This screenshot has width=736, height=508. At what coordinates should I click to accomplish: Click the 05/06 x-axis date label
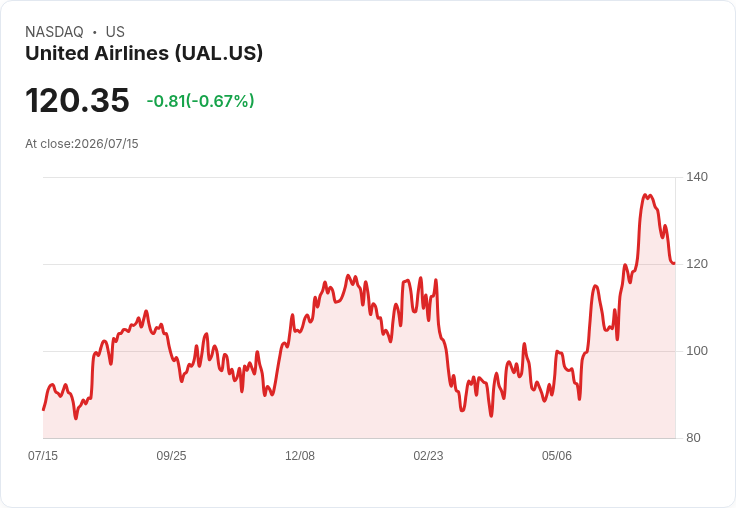pyautogui.click(x=557, y=455)
